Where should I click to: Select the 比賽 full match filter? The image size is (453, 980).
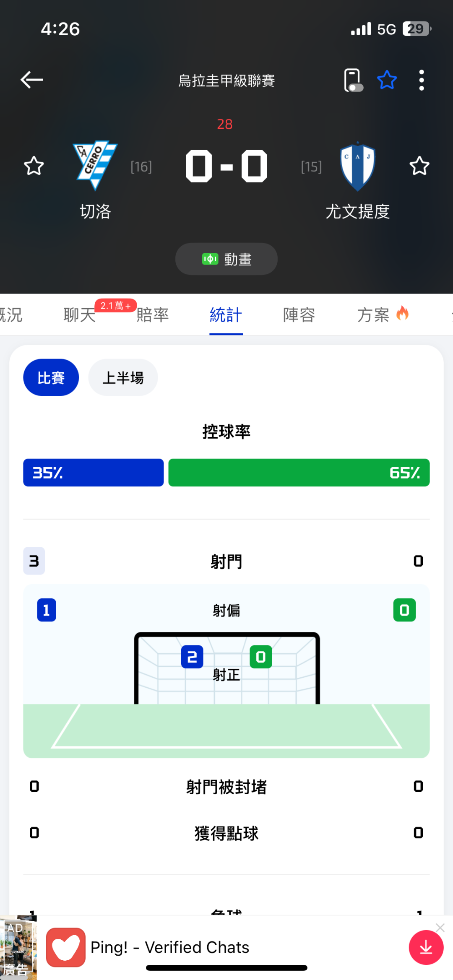[51, 377]
